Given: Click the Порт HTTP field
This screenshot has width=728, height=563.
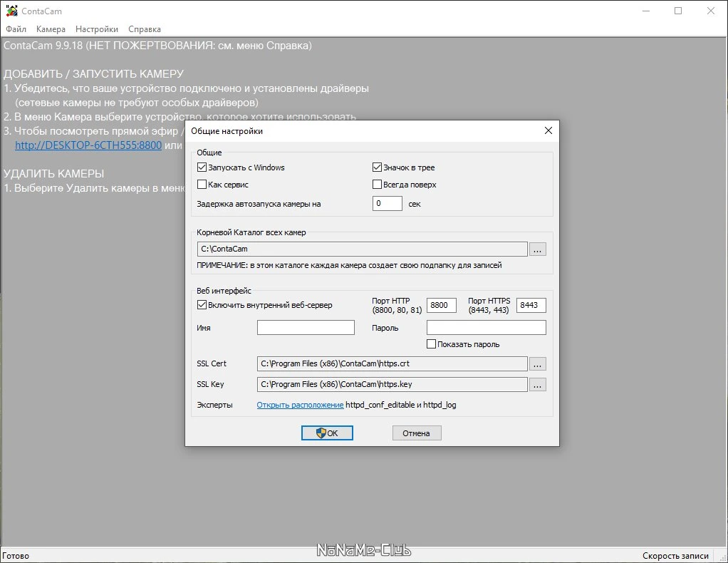Looking at the screenshot, I should coord(441,305).
